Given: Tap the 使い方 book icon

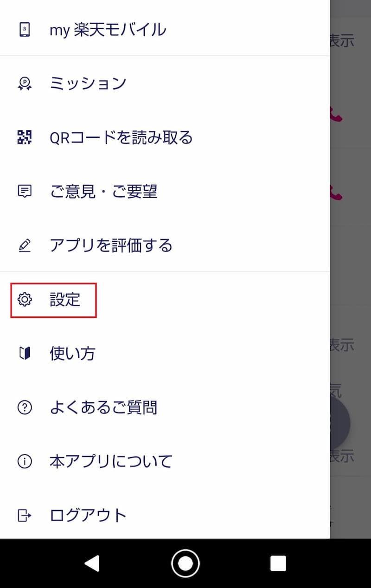Looking at the screenshot, I should click(24, 354).
